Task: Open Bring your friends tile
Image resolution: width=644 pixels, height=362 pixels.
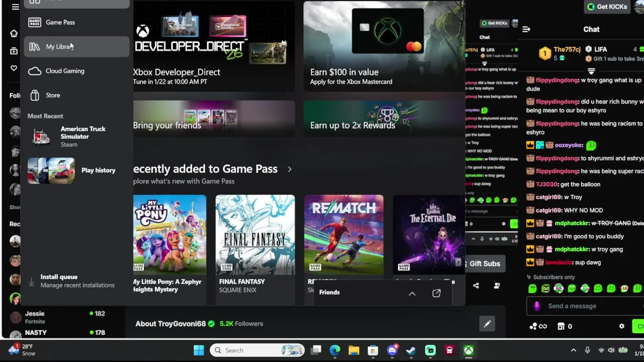Action: [x=214, y=118]
